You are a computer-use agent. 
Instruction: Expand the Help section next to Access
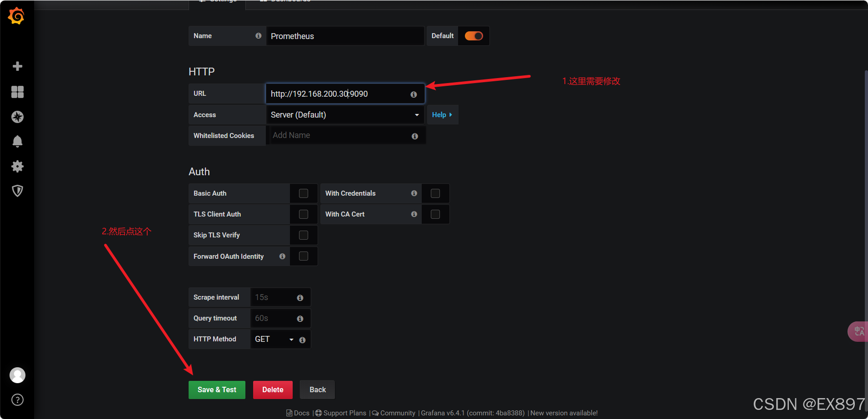coord(442,114)
